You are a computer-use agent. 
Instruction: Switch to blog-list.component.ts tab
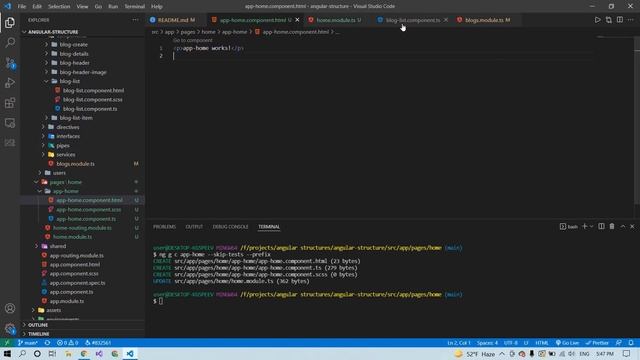coord(412,20)
